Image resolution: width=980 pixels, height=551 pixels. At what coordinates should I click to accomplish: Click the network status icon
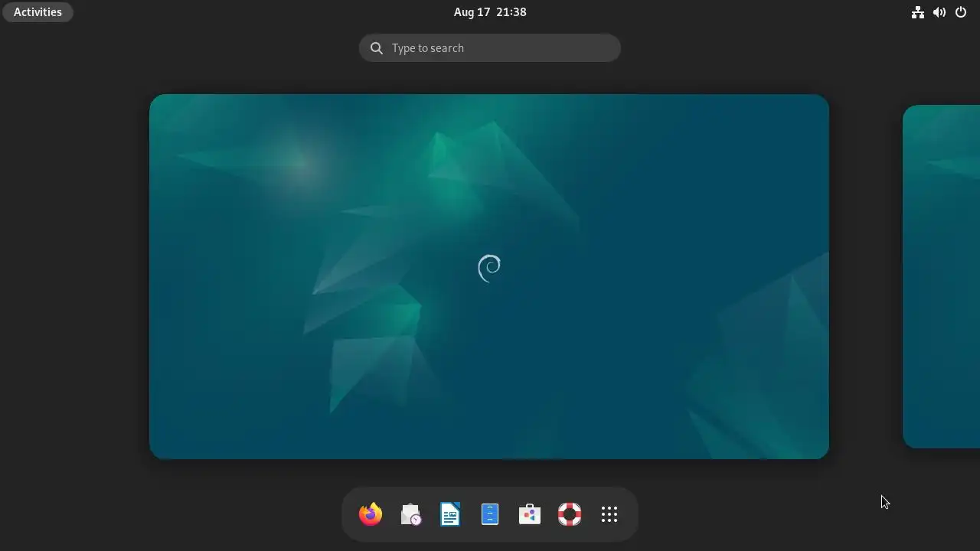pos(917,12)
